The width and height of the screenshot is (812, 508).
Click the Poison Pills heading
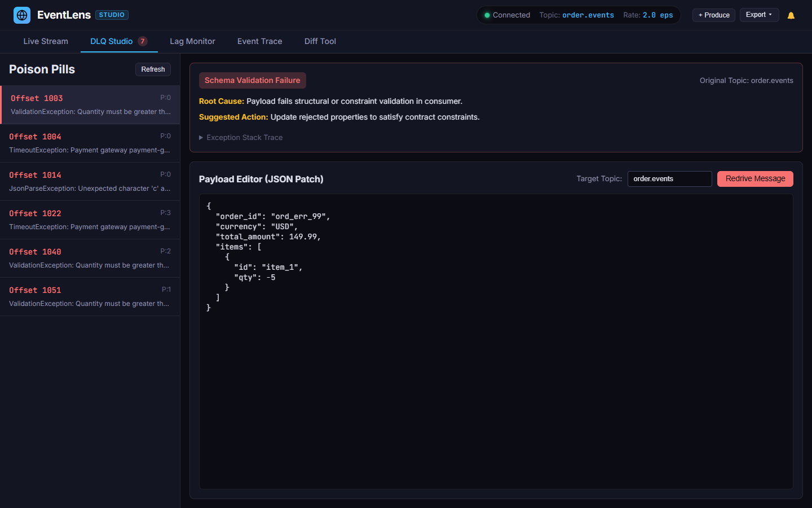[x=42, y=69]
